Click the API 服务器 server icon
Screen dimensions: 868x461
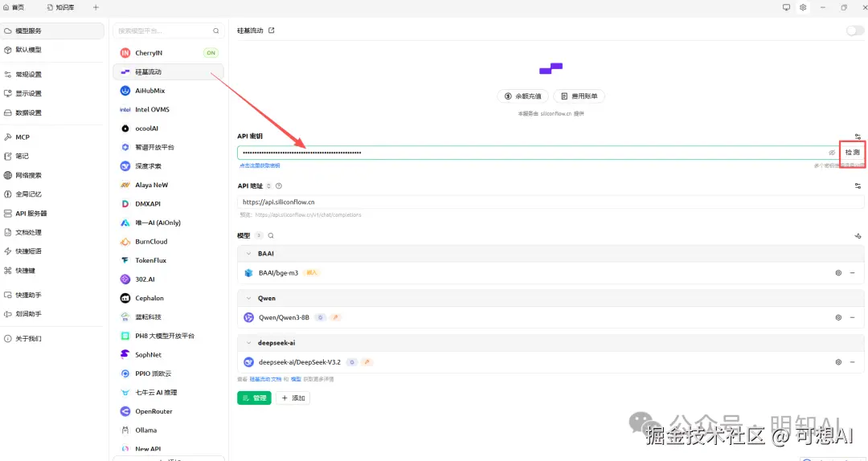[x=8, y=214]
